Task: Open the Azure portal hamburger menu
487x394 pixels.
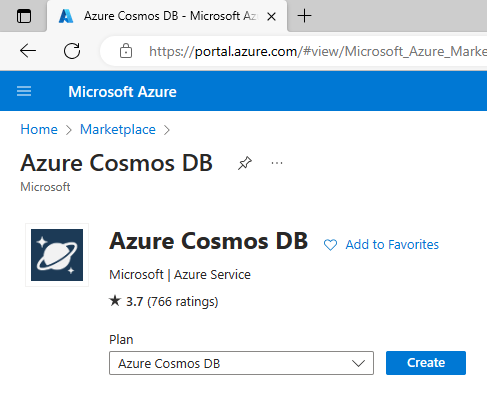Action: [x=24, y=91]
